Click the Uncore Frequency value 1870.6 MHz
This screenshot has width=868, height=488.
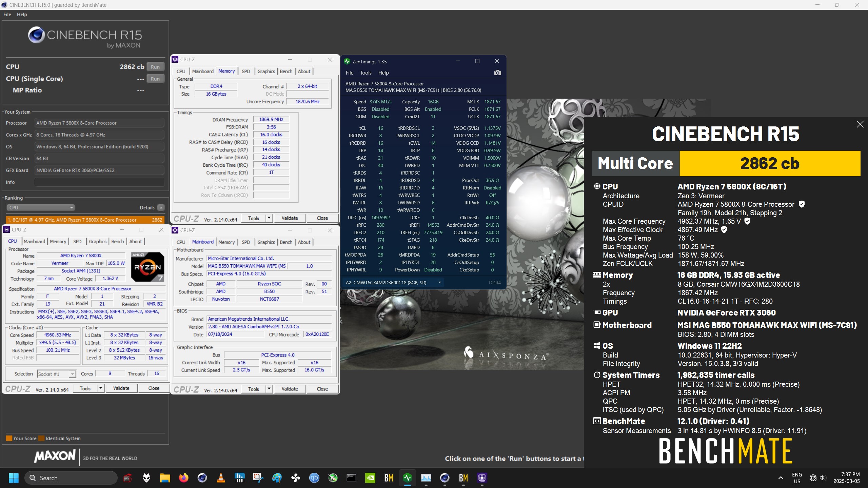pyautogui.click(x=308, y=101)
